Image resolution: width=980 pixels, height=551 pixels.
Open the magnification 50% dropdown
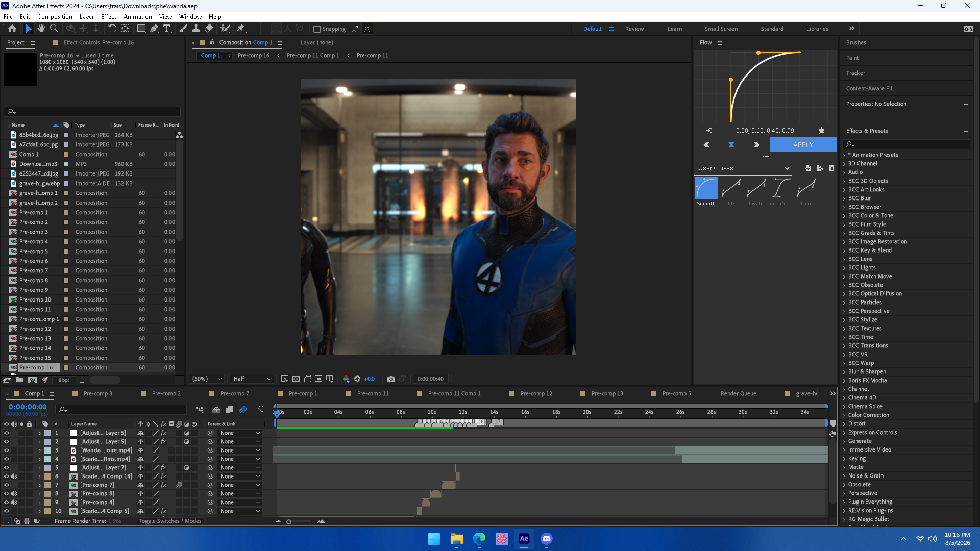click(207, 379)
